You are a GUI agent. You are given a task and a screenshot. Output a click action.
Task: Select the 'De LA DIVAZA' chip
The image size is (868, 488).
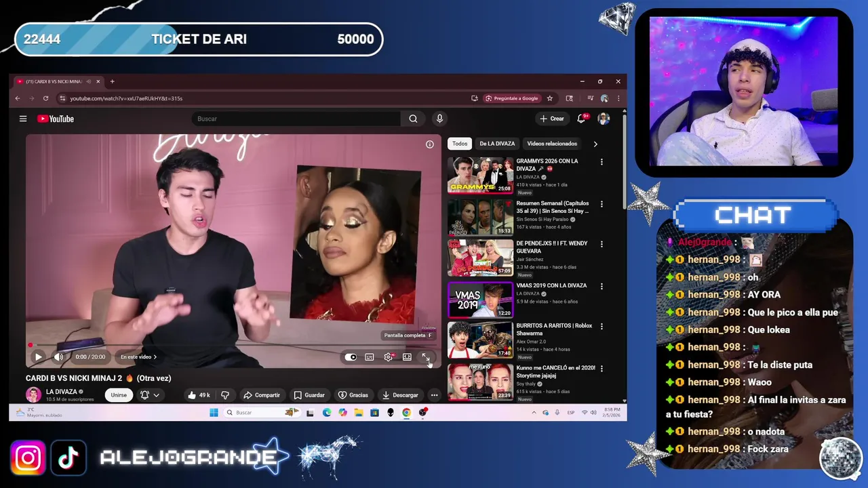click(x=497, y=144)
